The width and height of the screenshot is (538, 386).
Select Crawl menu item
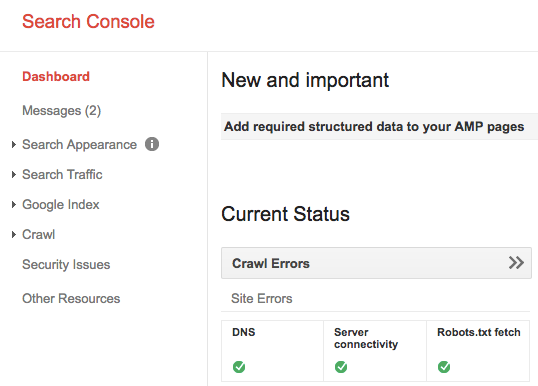point(38,234)
